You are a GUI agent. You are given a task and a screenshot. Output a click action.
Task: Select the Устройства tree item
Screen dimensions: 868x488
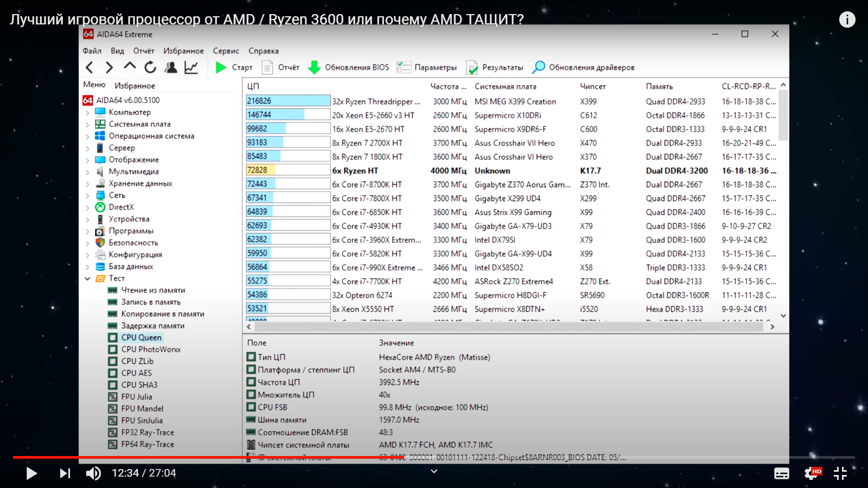(x=123, y=219)
